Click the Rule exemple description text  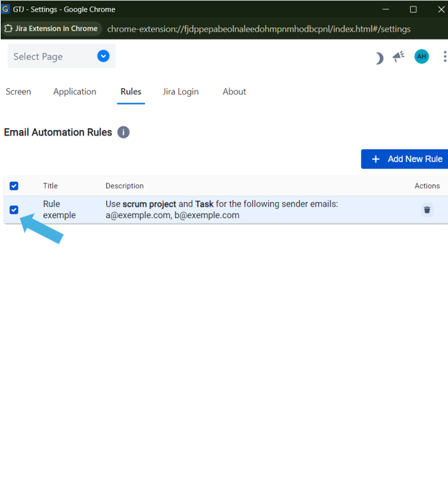[x=221, y=209]
